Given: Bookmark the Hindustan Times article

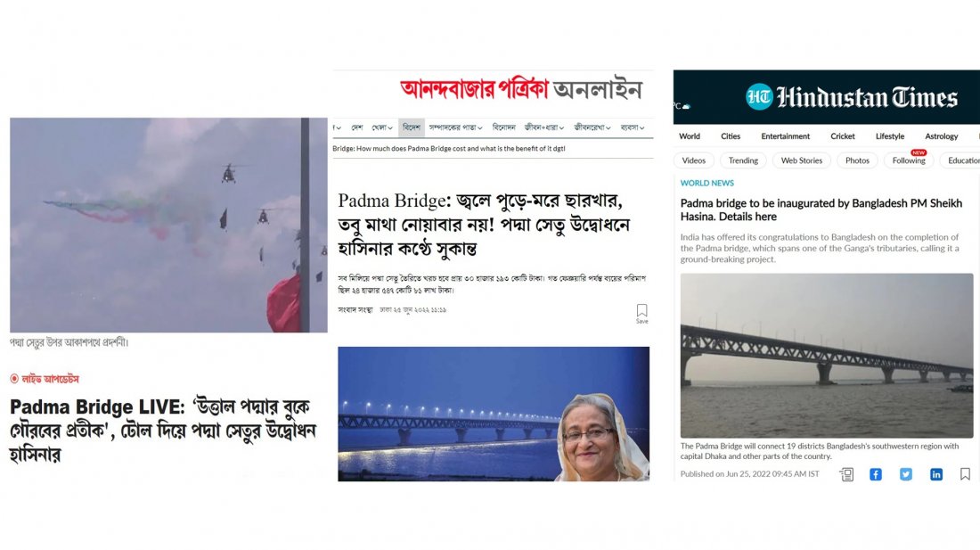Looking at the screenshot, I should pyautogui.click(x=965, y=474).
